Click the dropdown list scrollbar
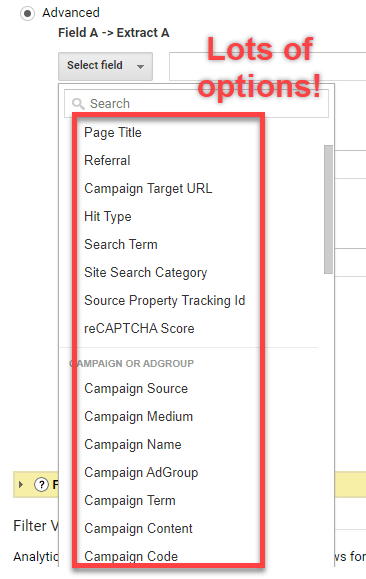 [328, 209]
